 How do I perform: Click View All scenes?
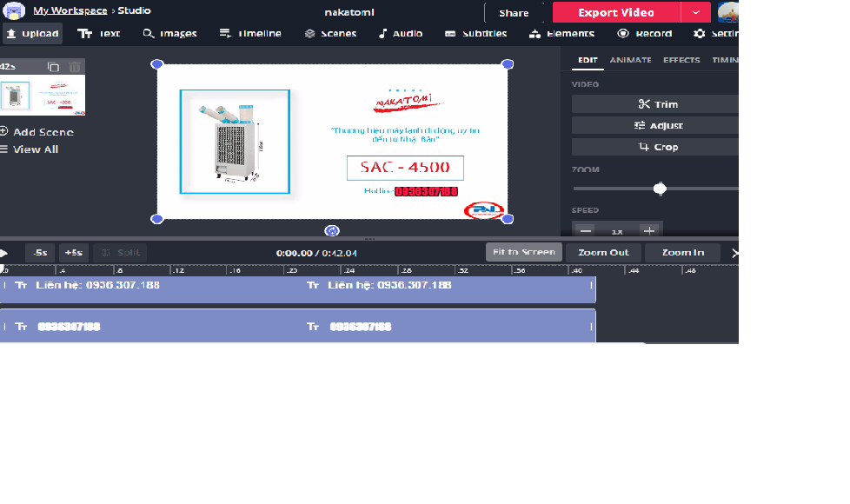pyautogui.click(x=30, y=149)
